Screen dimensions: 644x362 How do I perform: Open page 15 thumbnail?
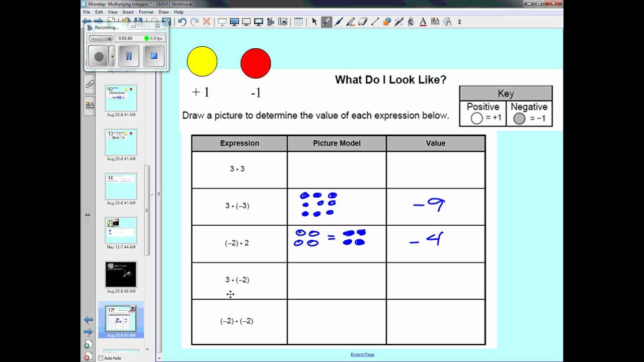pyautogui.click(x=121, y=231)
